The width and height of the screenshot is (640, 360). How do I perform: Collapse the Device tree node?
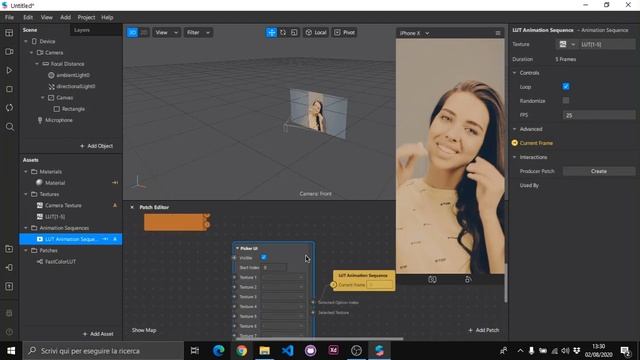tap(26, 41)
